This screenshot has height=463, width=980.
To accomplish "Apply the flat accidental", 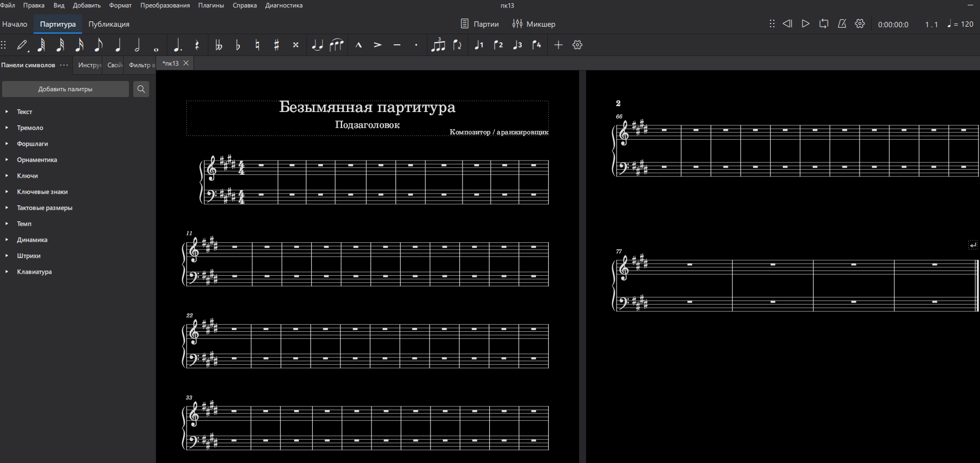I will tap(238, 45).
